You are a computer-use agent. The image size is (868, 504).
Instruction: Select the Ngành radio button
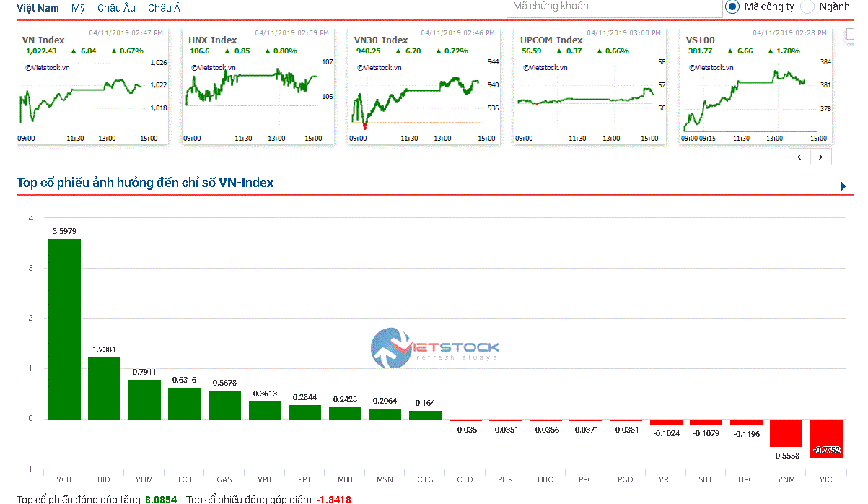click(807, 6)
